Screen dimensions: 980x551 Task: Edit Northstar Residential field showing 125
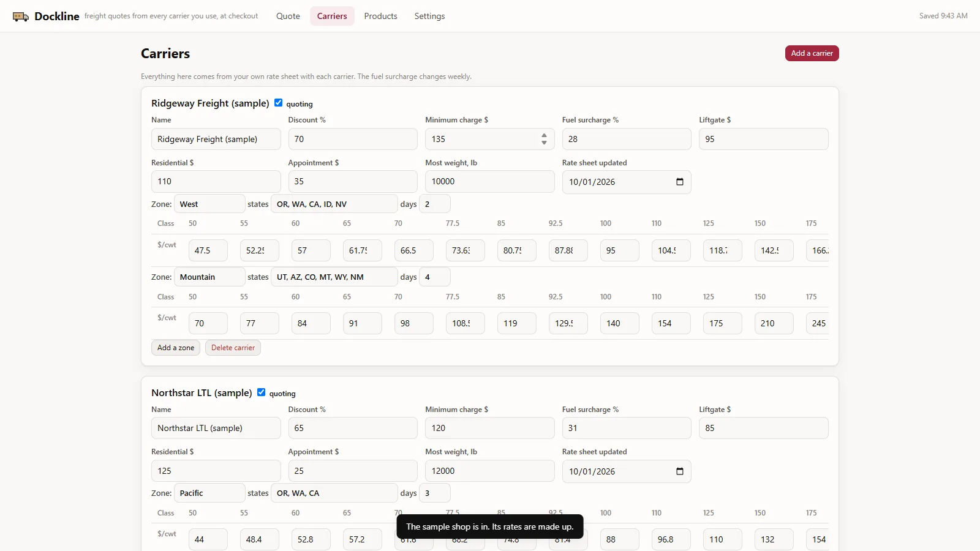216,471
